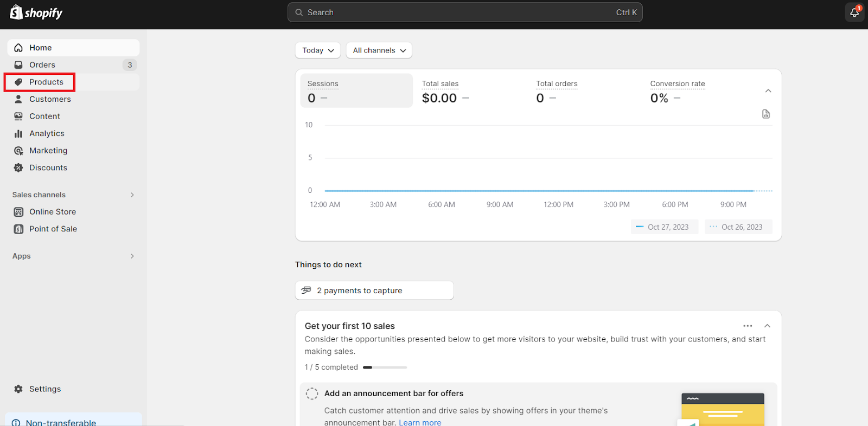868x426 pixels.
Task: Collapse the Get your first 10 sales card
Action: point(767,326)
